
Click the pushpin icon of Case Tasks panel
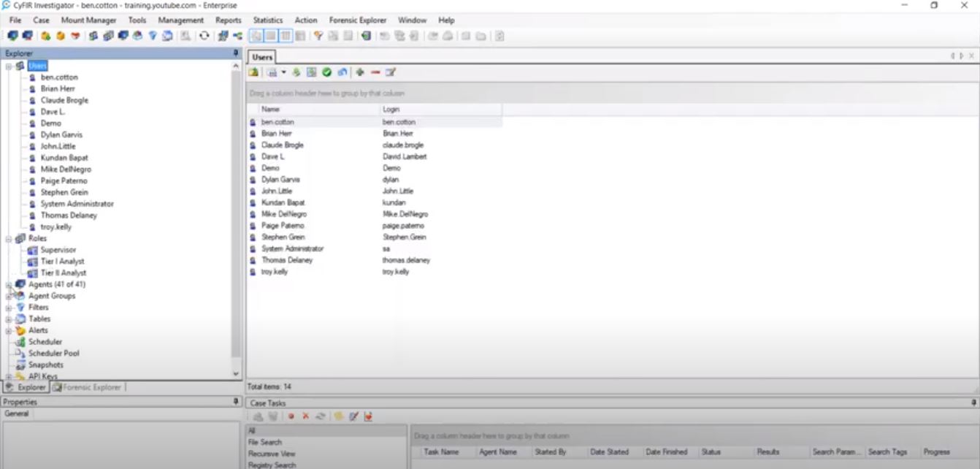click(973, 403)
